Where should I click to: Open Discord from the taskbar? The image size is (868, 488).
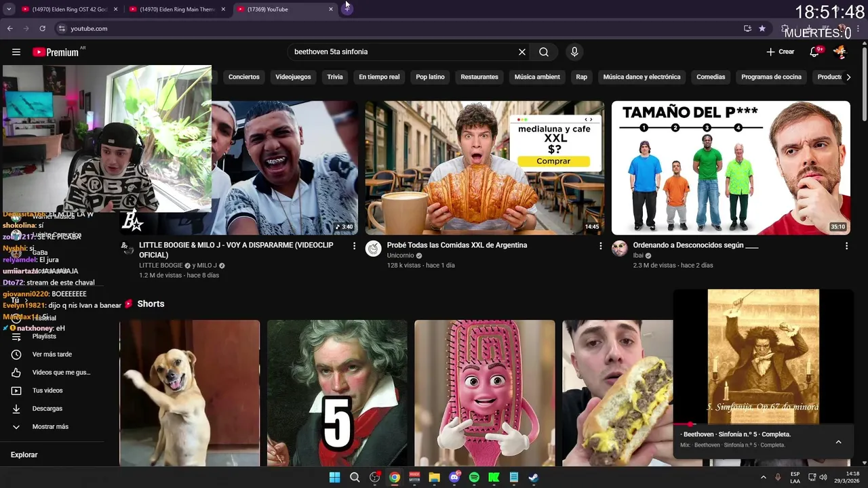coord(454,477)
